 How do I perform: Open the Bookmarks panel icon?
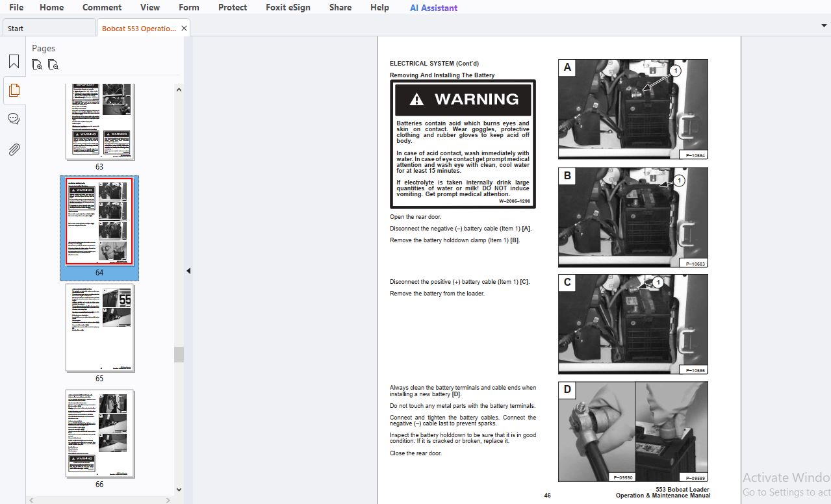pos(14,62)
